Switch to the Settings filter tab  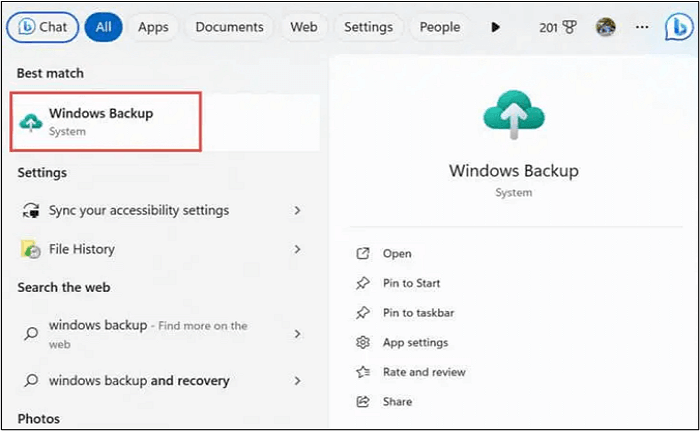click(368, 27)
